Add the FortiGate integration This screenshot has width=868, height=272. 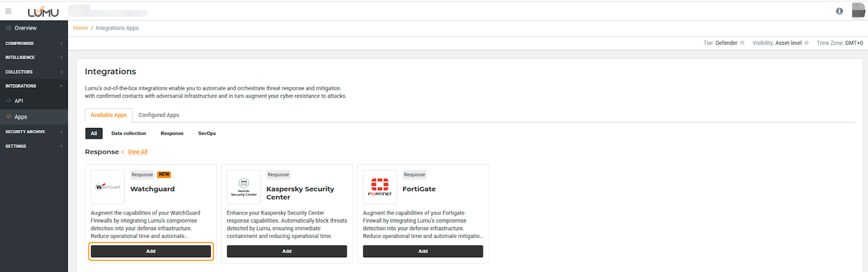pos(423,251)
